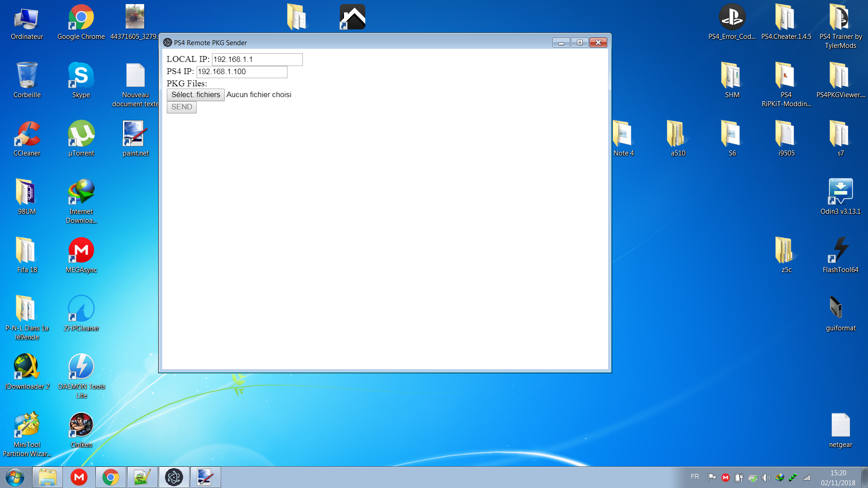Click the PS4 Remote PKG Sender taskbar icon
868x488 pixels.
[x=174, y=477]
